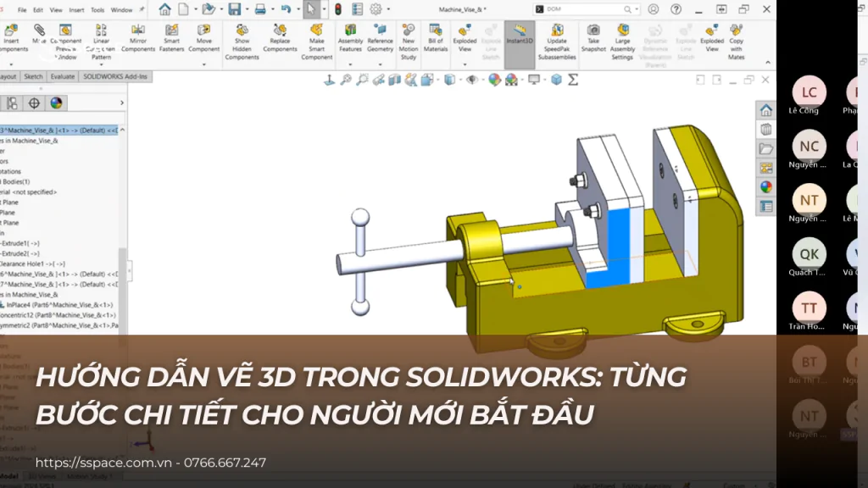
Task: Open the Edit menu
Action: (x=38, y=10)
